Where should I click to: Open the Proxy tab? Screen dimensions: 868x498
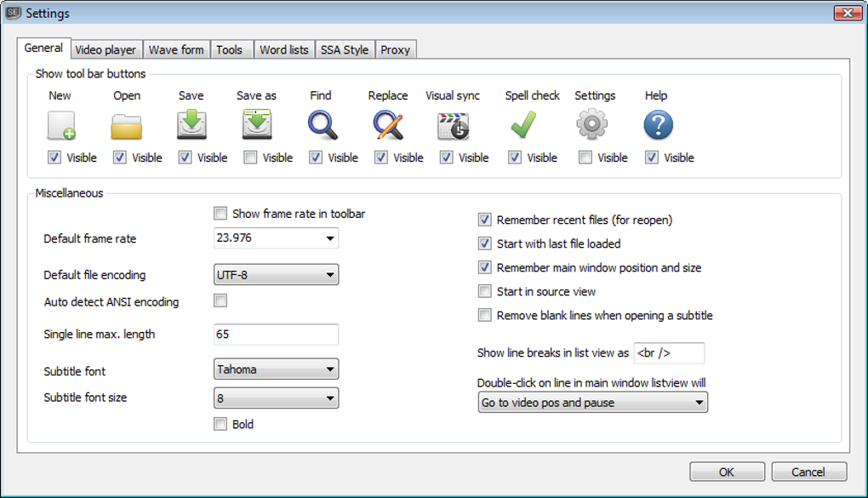[395, 50]
